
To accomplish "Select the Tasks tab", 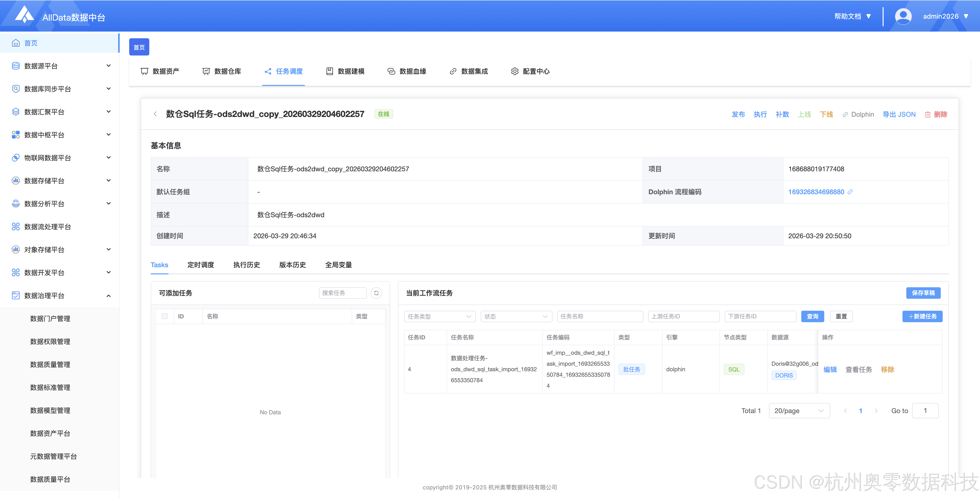I will tap(159, 265).
